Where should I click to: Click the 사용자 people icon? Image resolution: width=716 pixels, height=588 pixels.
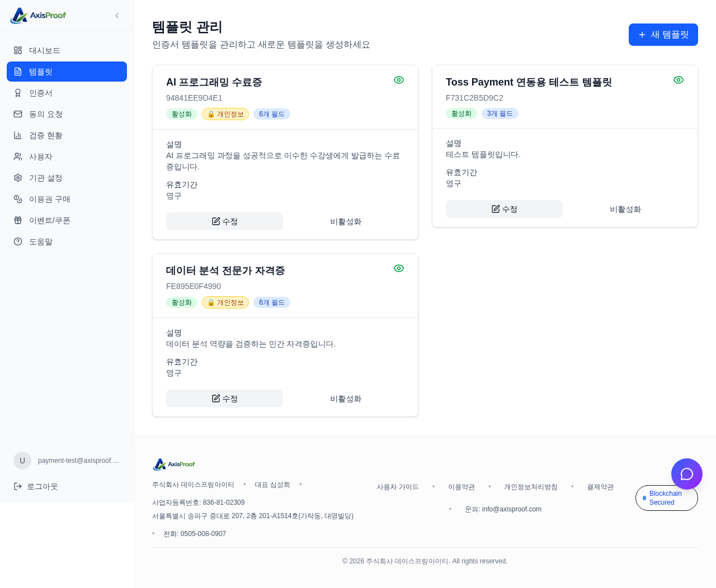pyautogui.click(x=18, y=157)
